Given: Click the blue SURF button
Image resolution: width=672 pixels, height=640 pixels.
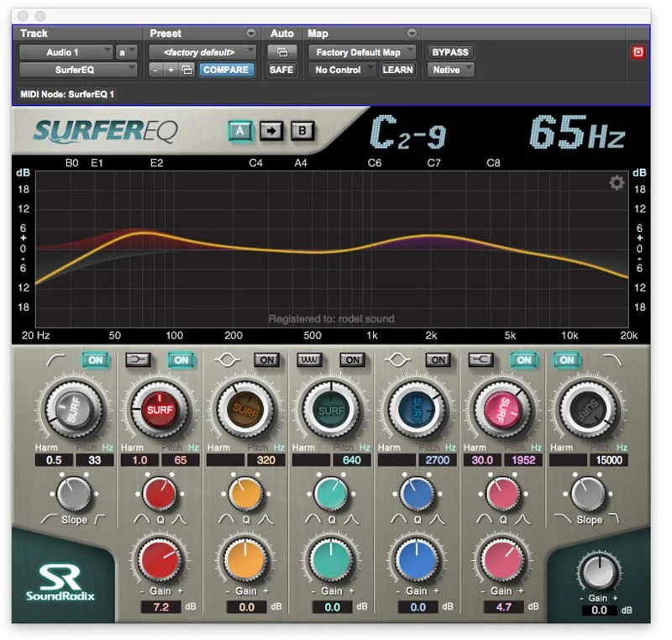Looking at the screenshot, I should tap(417, 410).
